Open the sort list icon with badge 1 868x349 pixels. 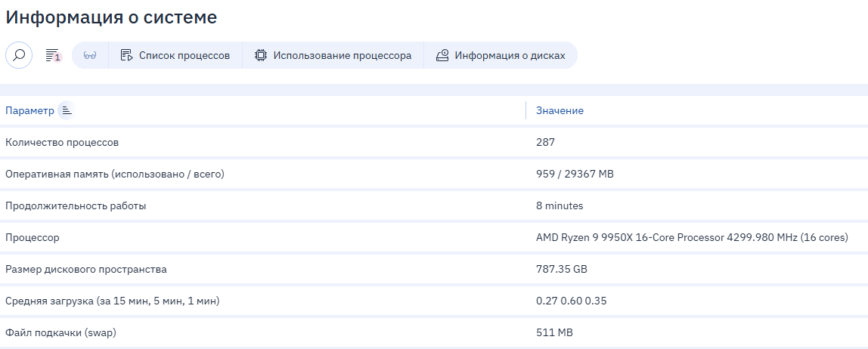pyautogui.click(x=52, y=55)
